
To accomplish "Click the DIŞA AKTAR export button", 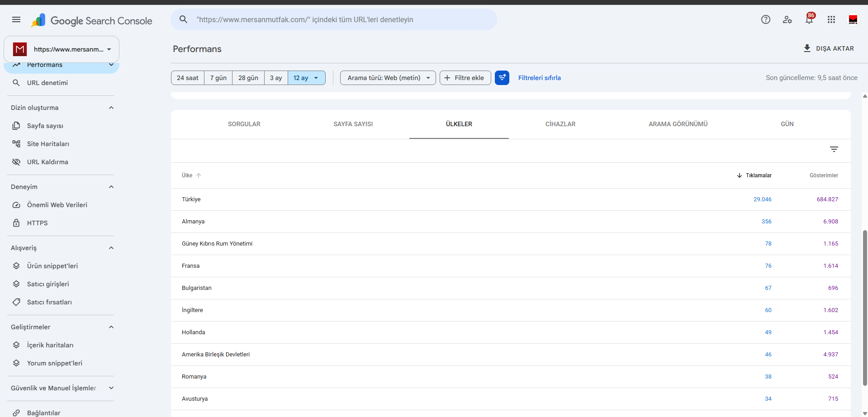I will point(829,48).
